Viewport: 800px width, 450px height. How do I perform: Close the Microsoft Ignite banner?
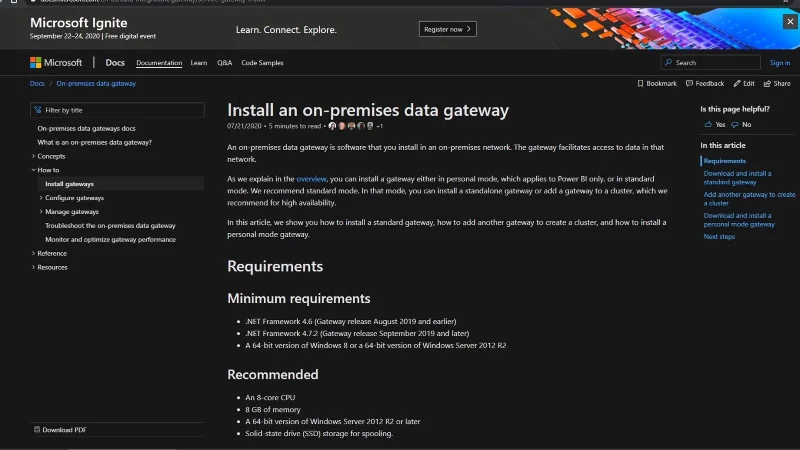[790, 21]
